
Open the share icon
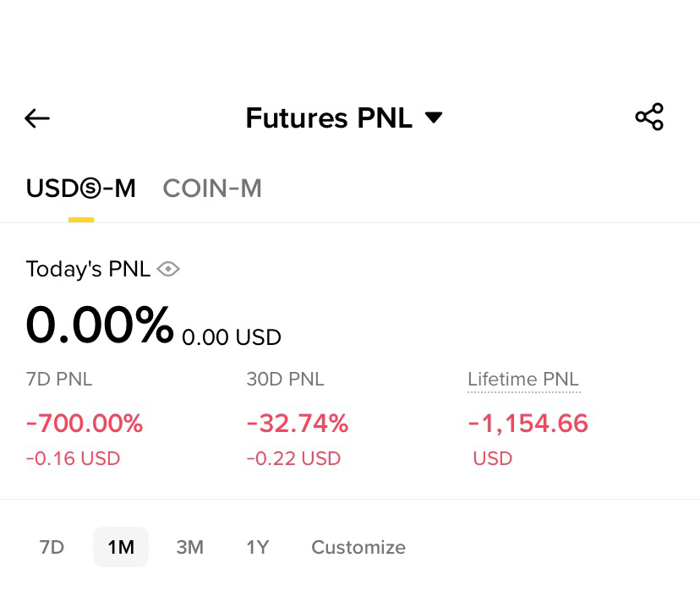[649, 117]
